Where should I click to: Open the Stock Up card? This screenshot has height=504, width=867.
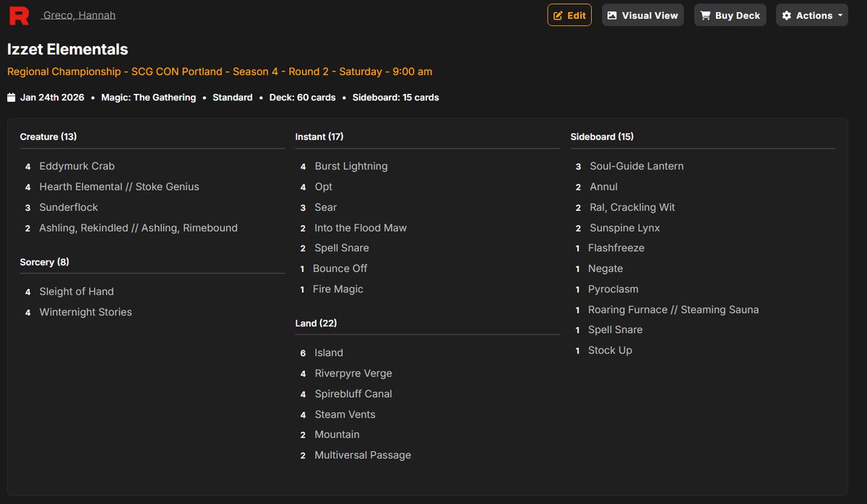pyautogui.click(x=610, y=350)
